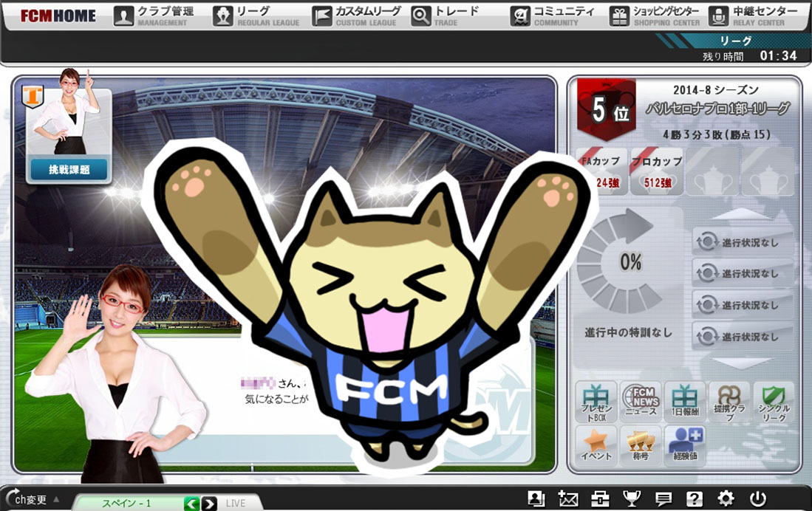Viewport: 812px width, 511px height.
Task: Open the FCM NEWS ニュース icon
Action: [x=641, y=402]
